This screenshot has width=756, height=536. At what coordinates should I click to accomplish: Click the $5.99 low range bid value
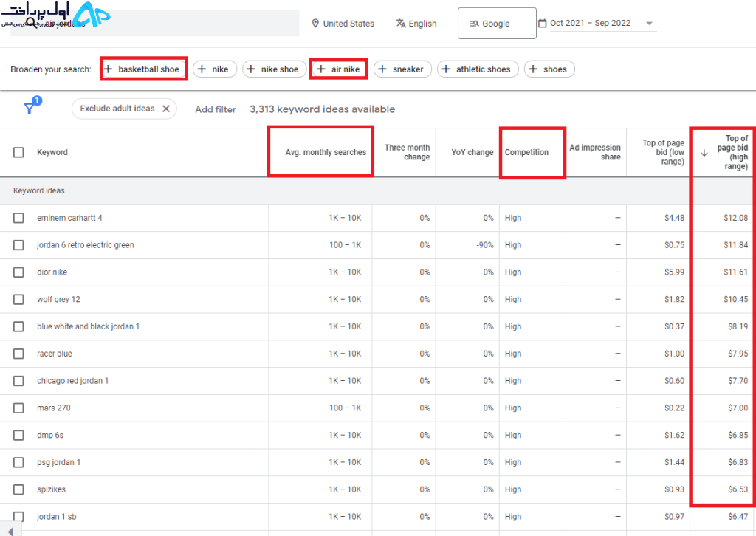click(674, 272)
